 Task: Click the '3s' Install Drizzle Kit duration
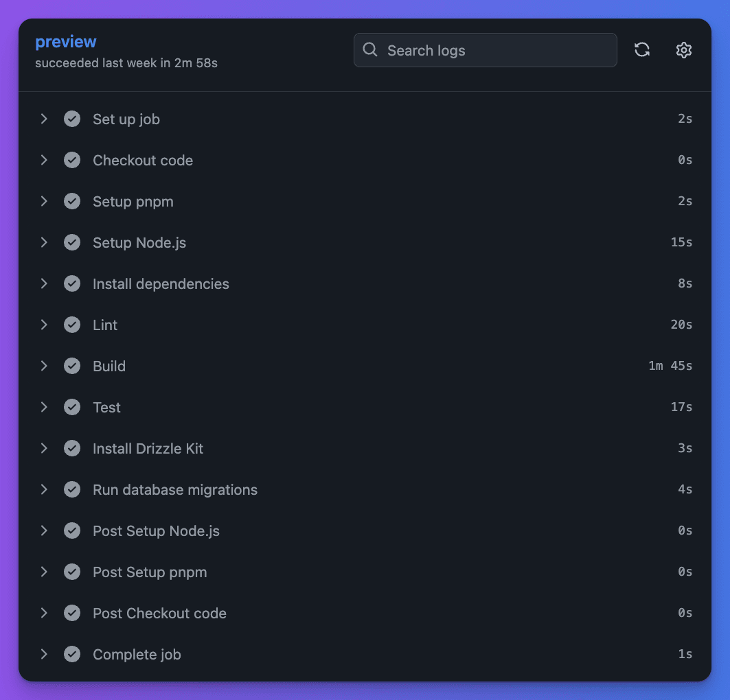tap(685, 448)
